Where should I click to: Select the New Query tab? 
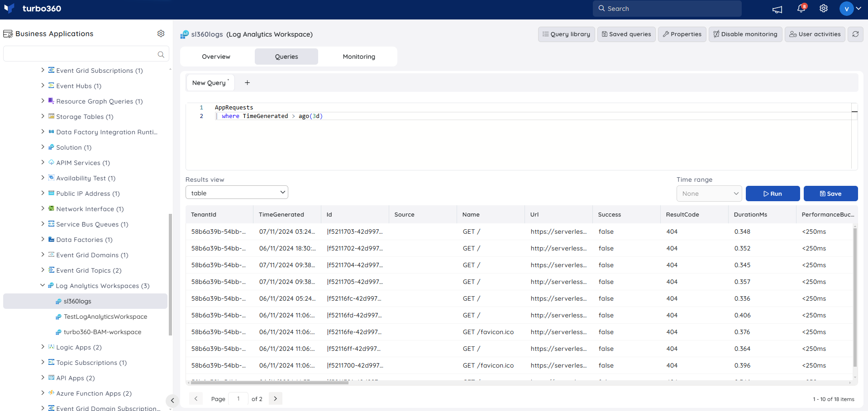pyautogui.click(x=210, y=83)
